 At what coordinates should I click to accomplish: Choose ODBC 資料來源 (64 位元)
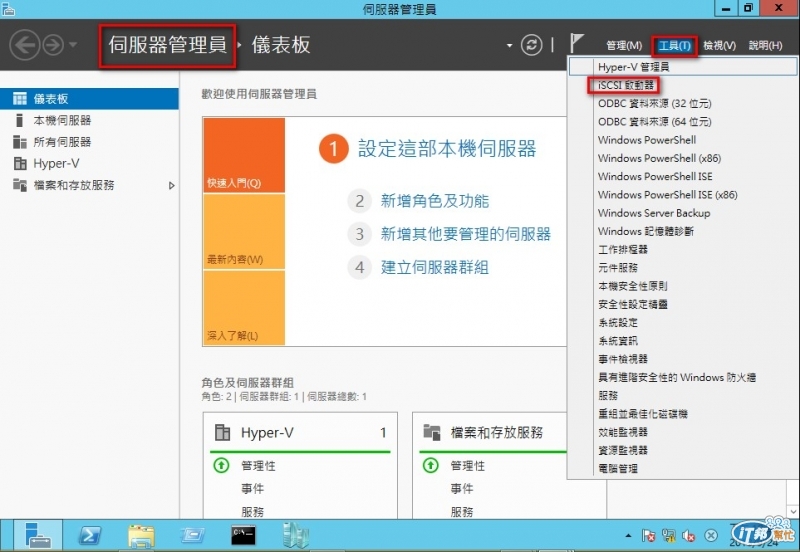(683, 122)
